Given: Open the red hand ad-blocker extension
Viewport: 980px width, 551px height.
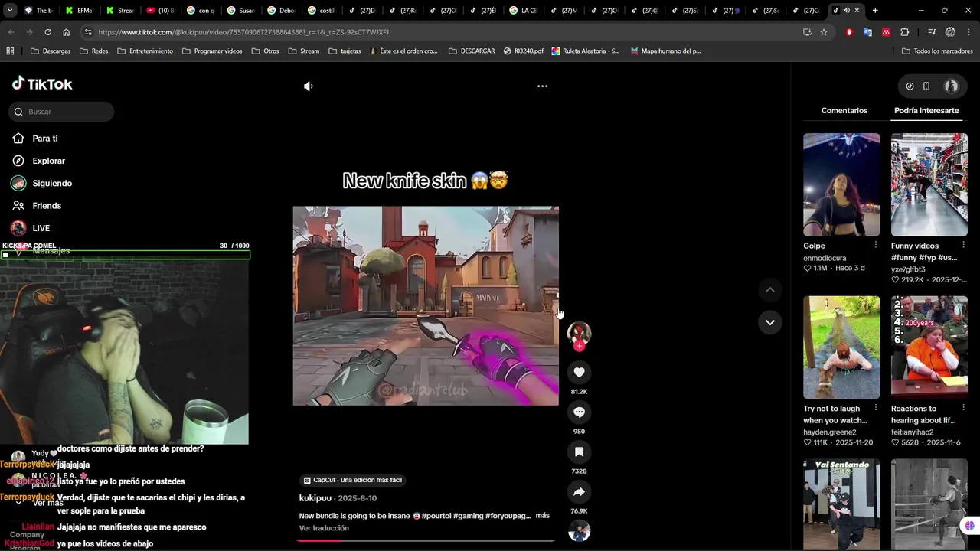Looking at the screenshot, I should click(849, 32).
